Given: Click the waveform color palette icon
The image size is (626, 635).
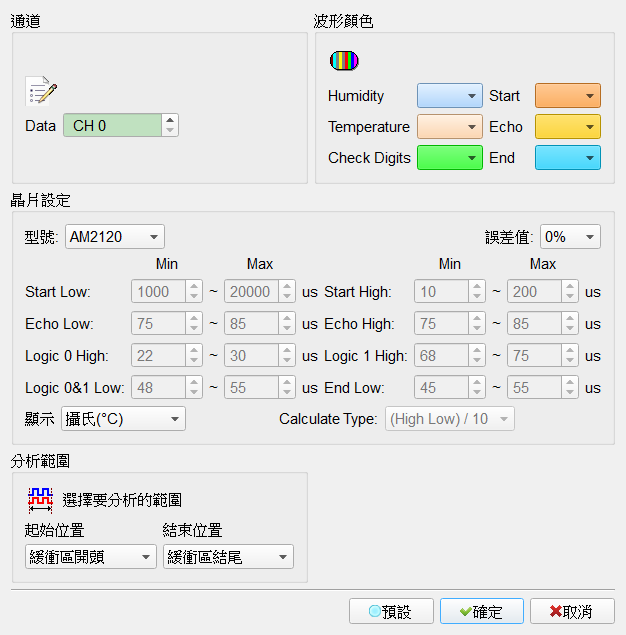Looking at the screenshot, I should tap(344, 61).
